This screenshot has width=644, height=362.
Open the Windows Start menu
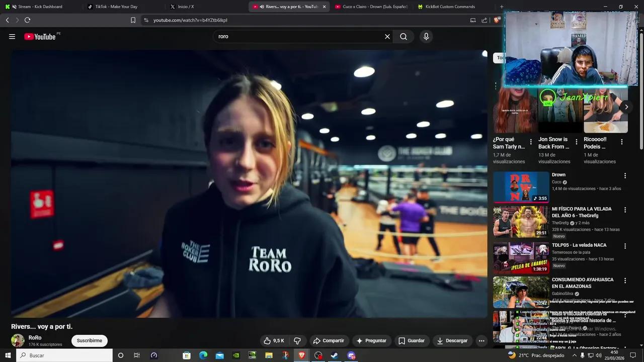8,355
